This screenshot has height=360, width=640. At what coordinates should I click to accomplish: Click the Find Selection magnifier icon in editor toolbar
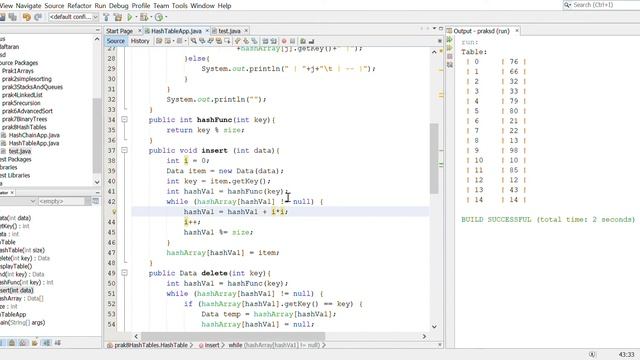point(193,41)
